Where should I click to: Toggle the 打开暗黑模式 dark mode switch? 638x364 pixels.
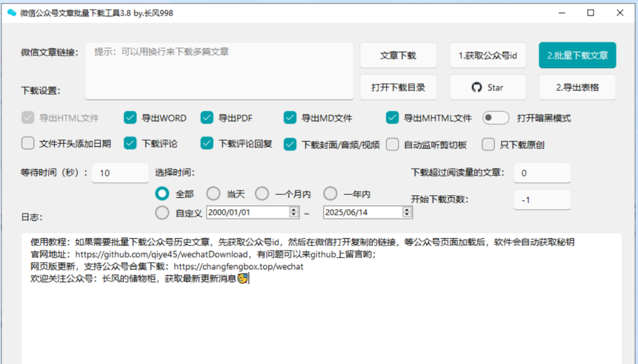click(x=495, y=118)
